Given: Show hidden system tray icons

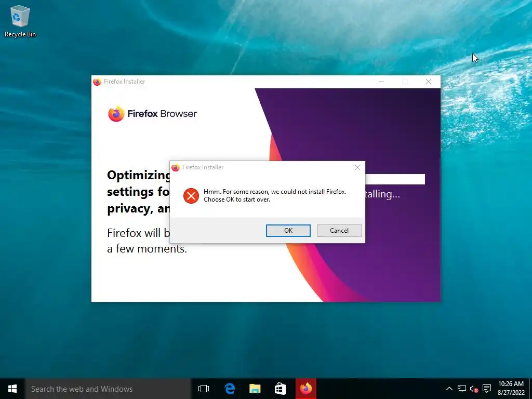Looking at the screenshot, I should tap(449, 389).
